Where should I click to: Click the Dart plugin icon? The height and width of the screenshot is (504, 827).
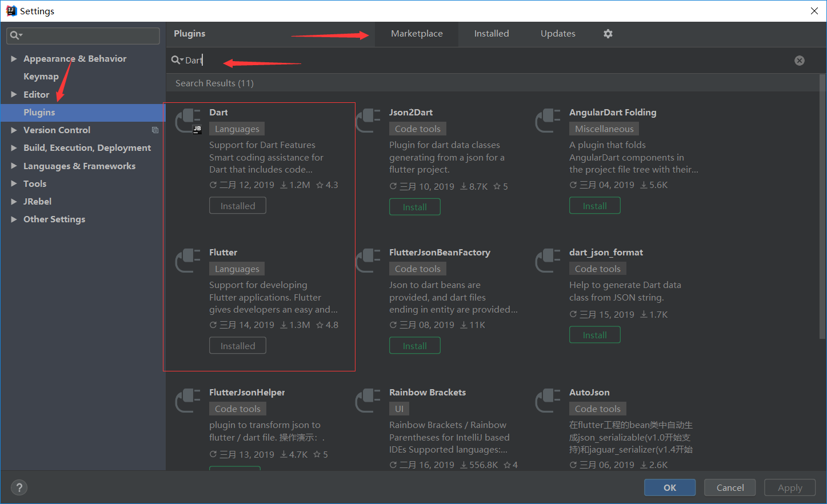188,121
